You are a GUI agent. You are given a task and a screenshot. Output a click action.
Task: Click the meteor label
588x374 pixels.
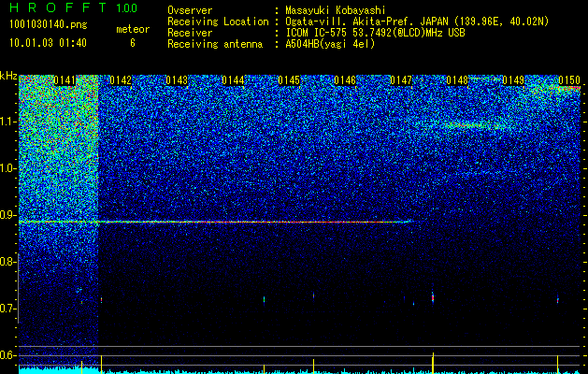click(133, 29)
